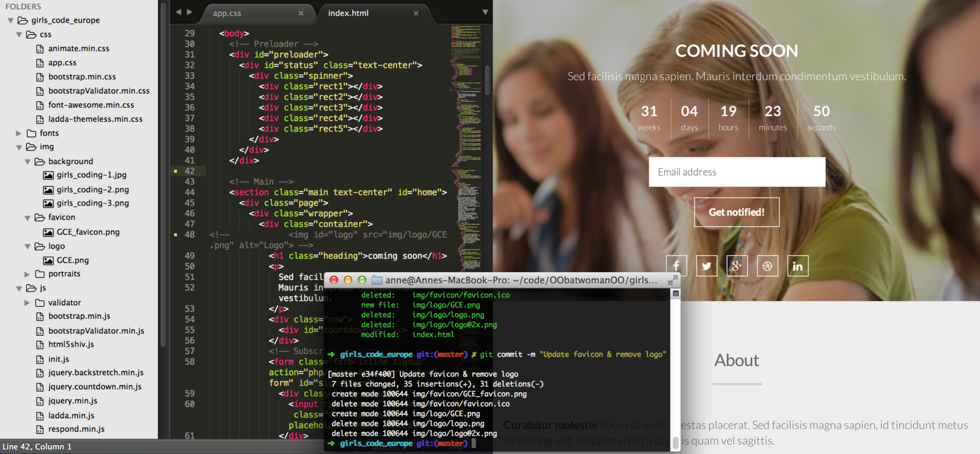Open bootstrapValidator.min.css file
Viewport: 980px width, 454px height.
[99, 91]
